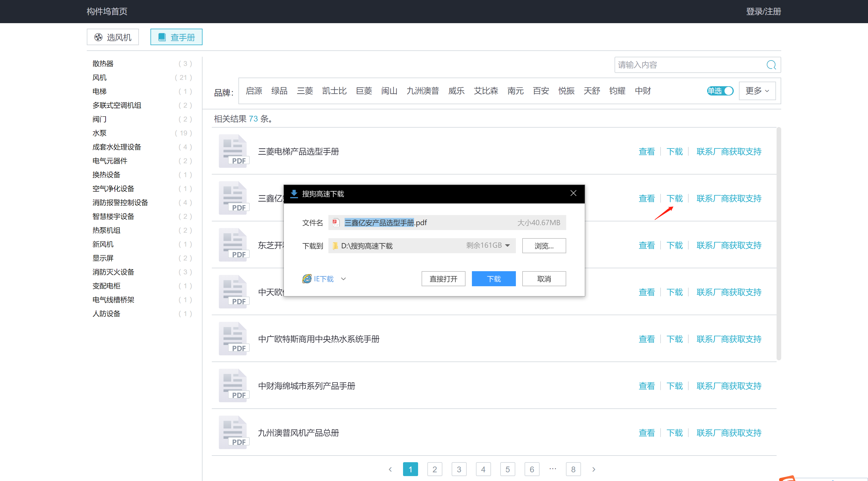The width and height of the screenshot is (868, 481).
Task: Open 登录/注册 link
Action: point(763,12)
